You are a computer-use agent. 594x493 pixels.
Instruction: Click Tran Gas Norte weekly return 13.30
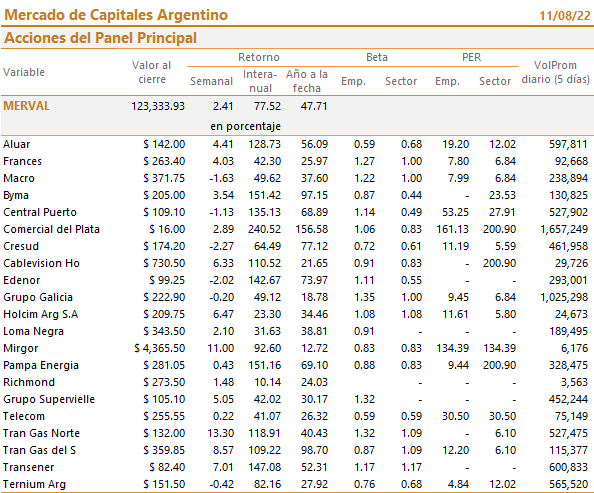coord(220,433)
